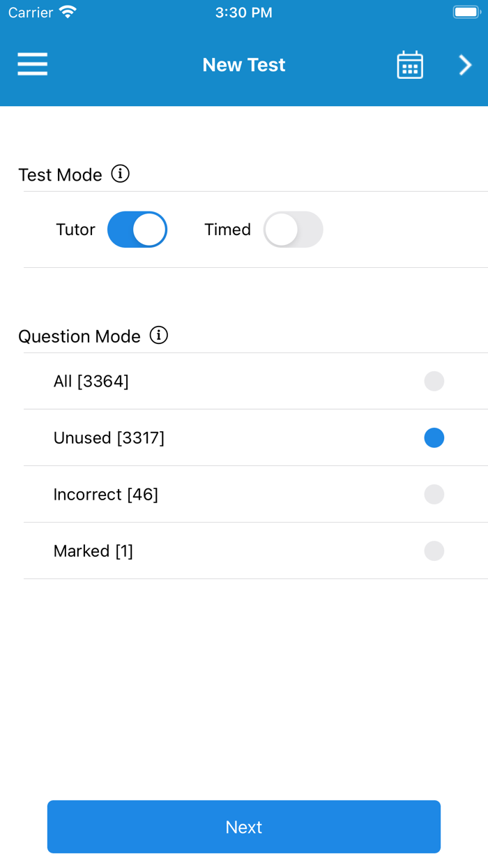488x868 pixels.
Task: Tap the Timed label text
Action: tap(227, 230)
